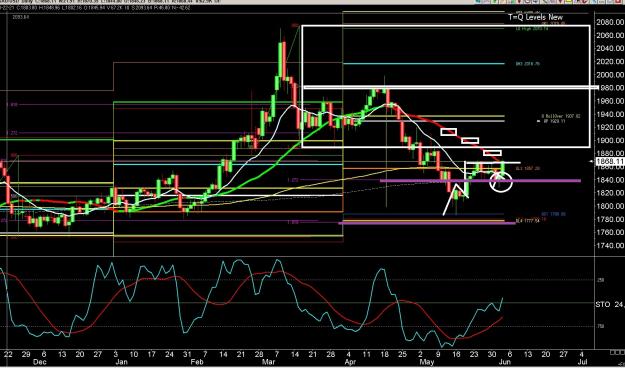Click the STO indicator value label
This screenshot has height=368, width=625.
click(x=610, y=304)
